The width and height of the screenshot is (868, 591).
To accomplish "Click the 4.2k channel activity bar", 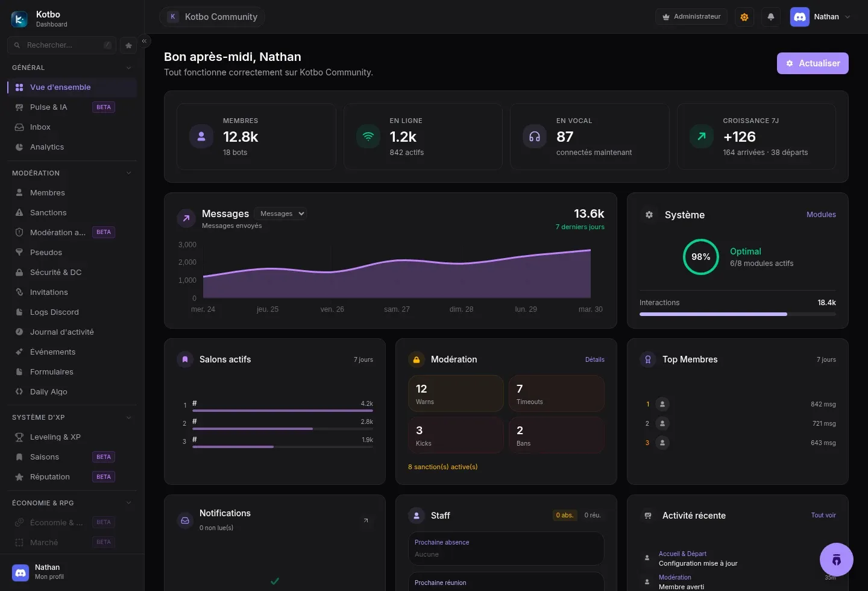I will click(x=283, y=411).
